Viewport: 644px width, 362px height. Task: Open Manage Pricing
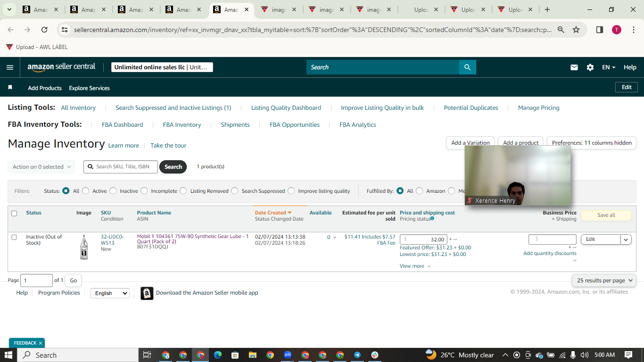(x=539, y=108)
